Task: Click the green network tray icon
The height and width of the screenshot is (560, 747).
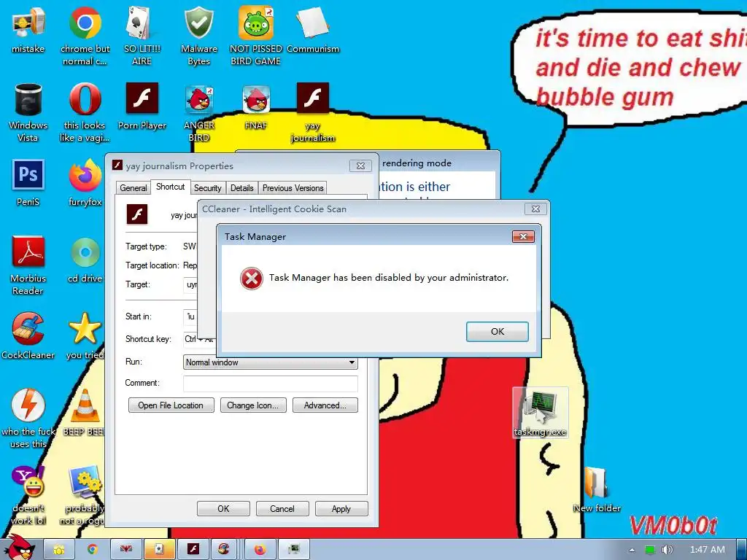Action: click(650, 550)
